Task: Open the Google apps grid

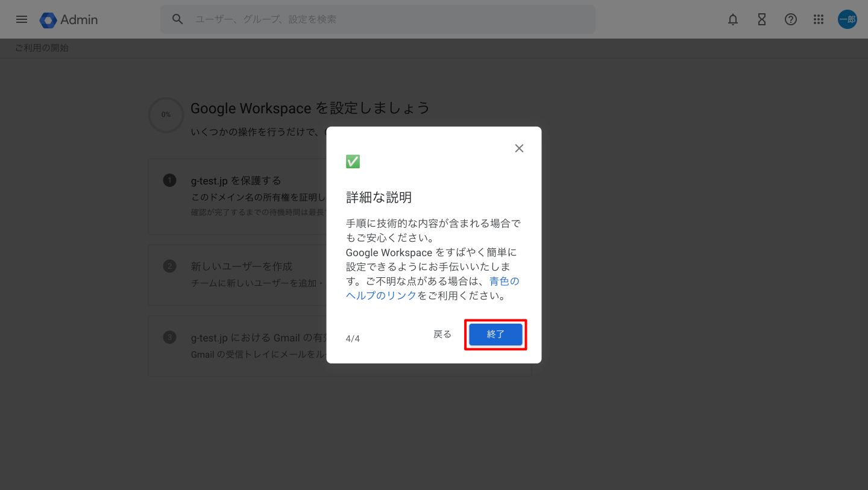Action: (819, 19)
